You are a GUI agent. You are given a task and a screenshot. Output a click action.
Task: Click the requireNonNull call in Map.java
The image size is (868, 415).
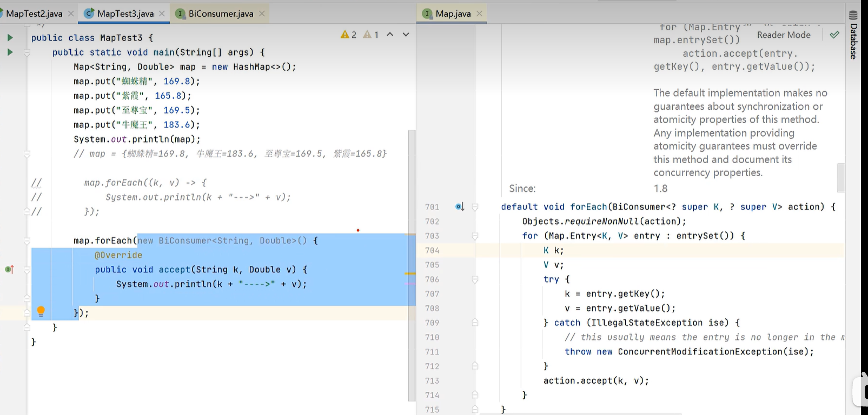(601, 221)
